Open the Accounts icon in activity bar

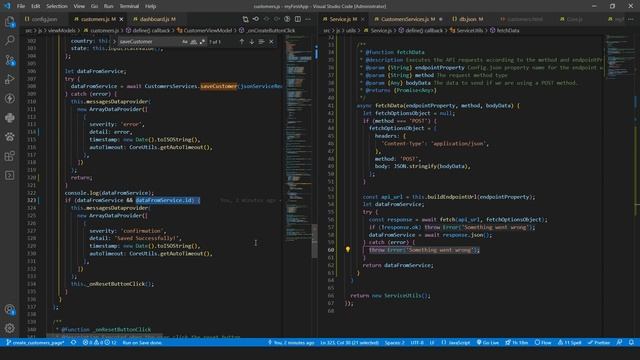pyautogui.click(x=10, y=309)
